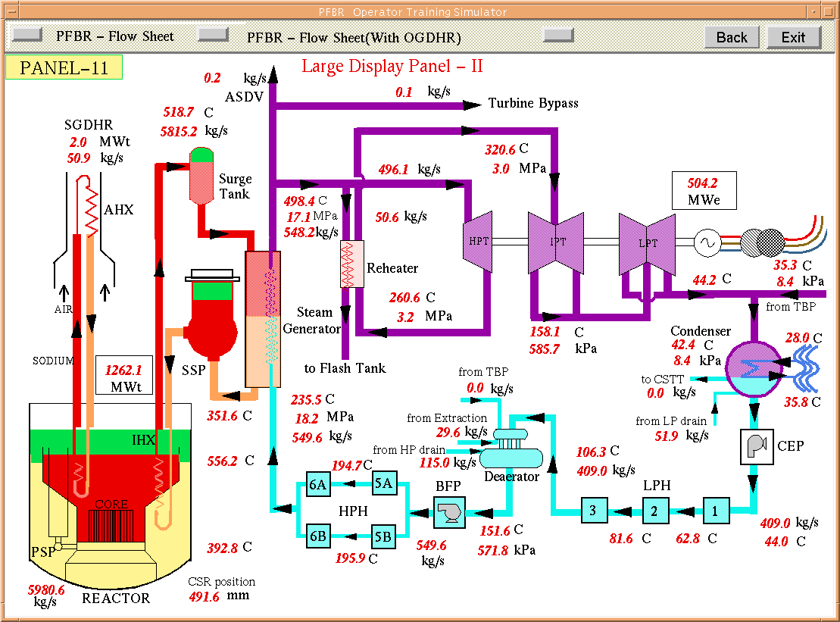Click the 504.2 MWe output readout box

click(x=703, y=191)
